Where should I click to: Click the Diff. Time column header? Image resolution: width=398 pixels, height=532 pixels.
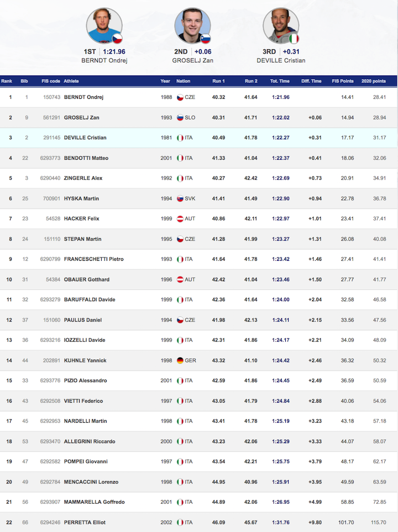(x=311, y=81)
